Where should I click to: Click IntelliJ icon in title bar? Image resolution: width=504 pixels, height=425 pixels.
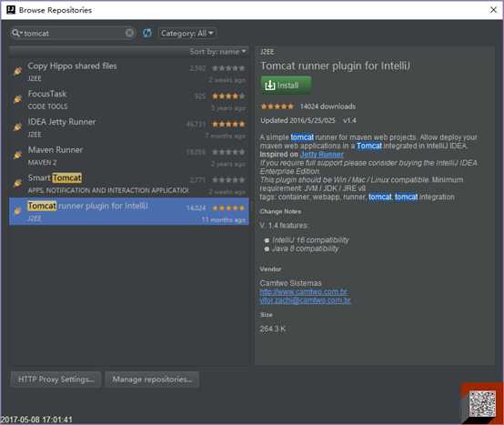click(x=11, y=10)
